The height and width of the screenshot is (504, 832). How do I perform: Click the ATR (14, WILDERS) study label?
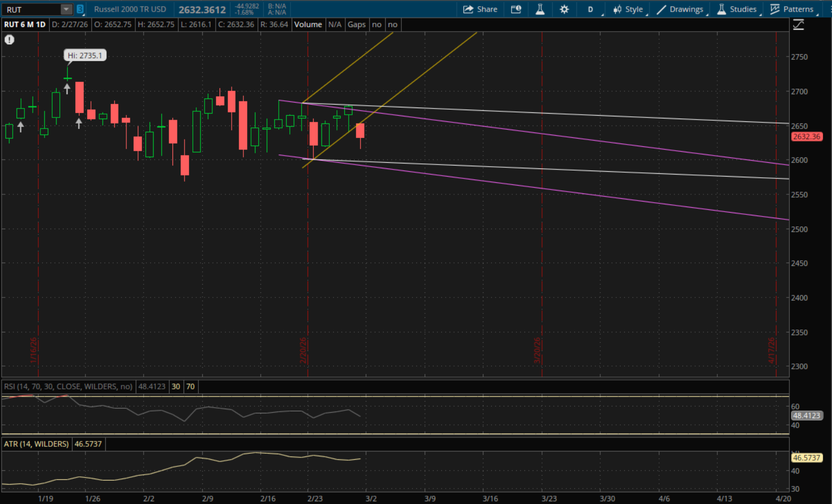tap(37, 444)
